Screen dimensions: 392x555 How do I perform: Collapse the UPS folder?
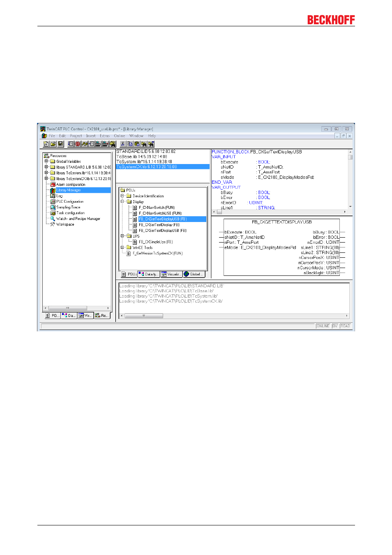point(122,236)
